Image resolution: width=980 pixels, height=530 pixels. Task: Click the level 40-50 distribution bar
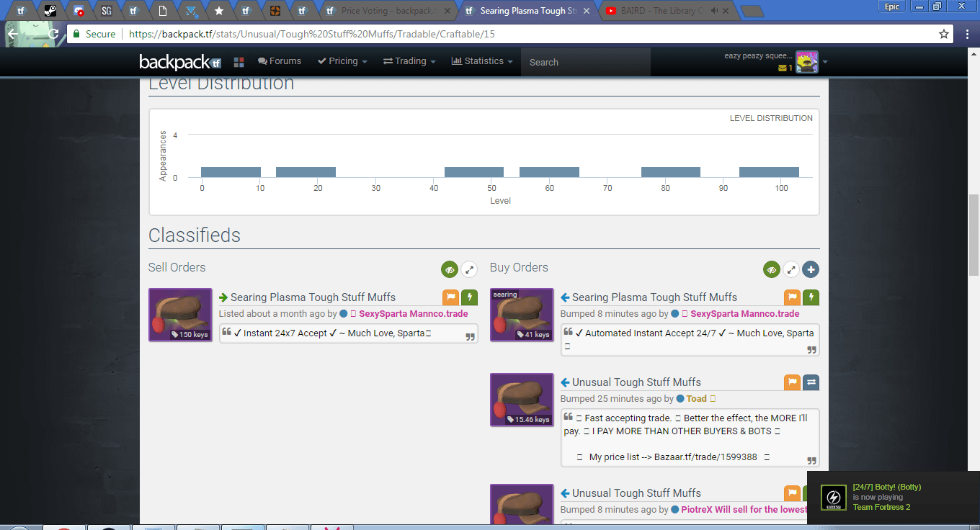click(x=474, y=172)
